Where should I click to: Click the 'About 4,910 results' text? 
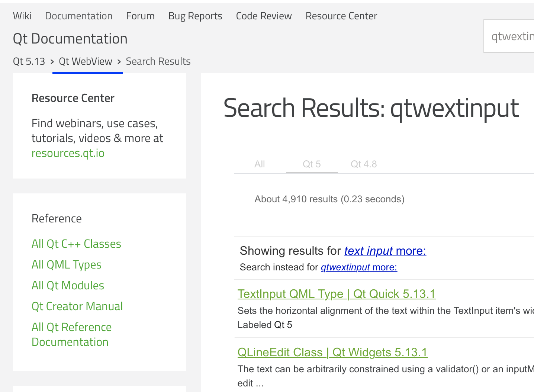click(329, 199)
